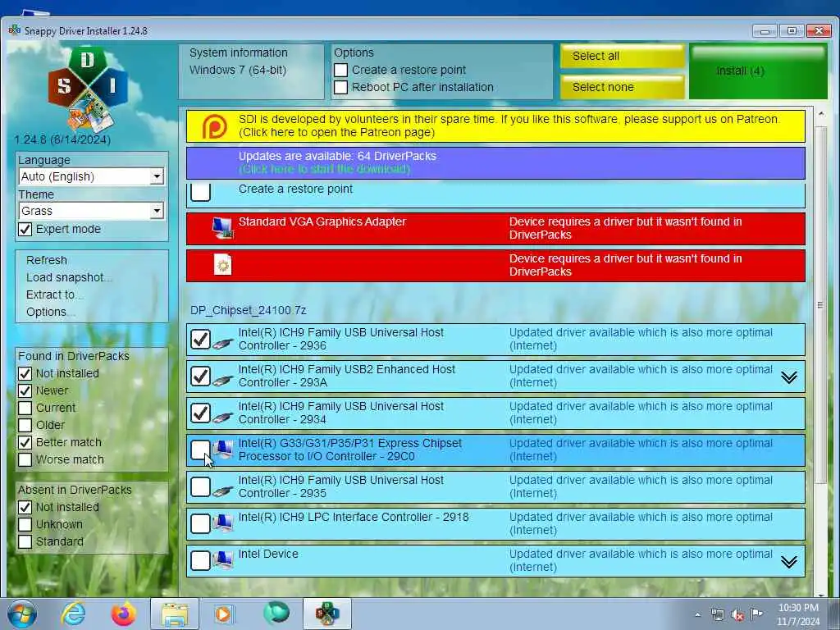
Task: Uncheck the Newer filter
Action: [x=25, y=390]
